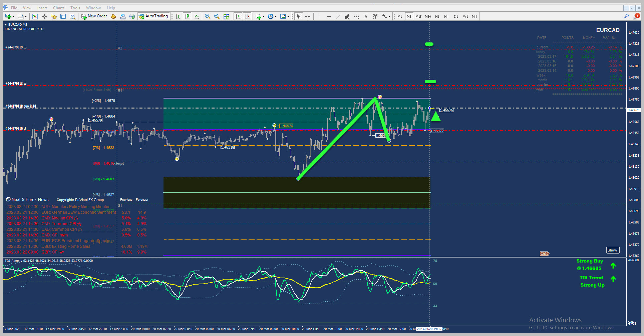Click the New Order button
The image size is (644, 336).
94,16
